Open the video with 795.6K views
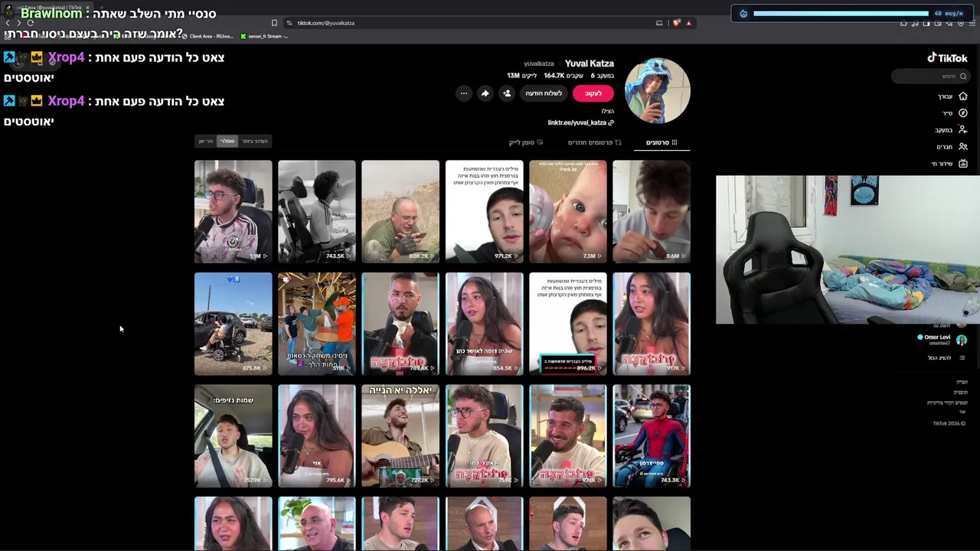The image size is (980, 551). click(x=317, y=436)
